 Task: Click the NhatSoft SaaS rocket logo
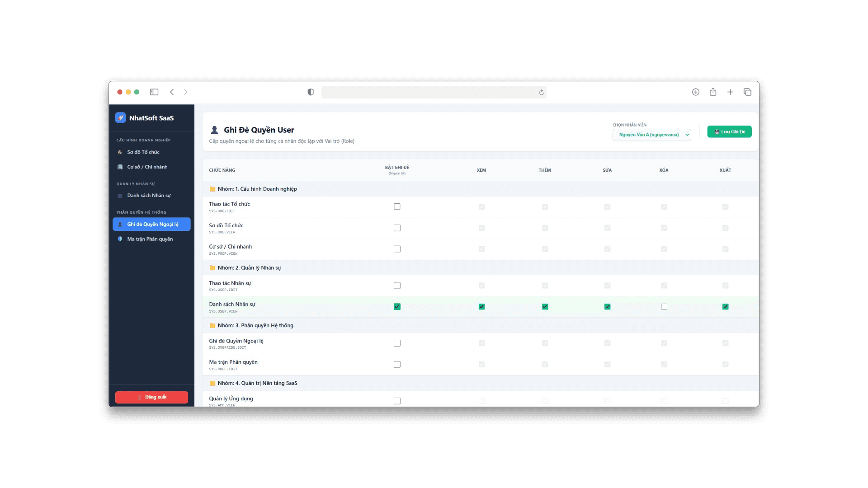pyautogui.click(x=120, y=118)
